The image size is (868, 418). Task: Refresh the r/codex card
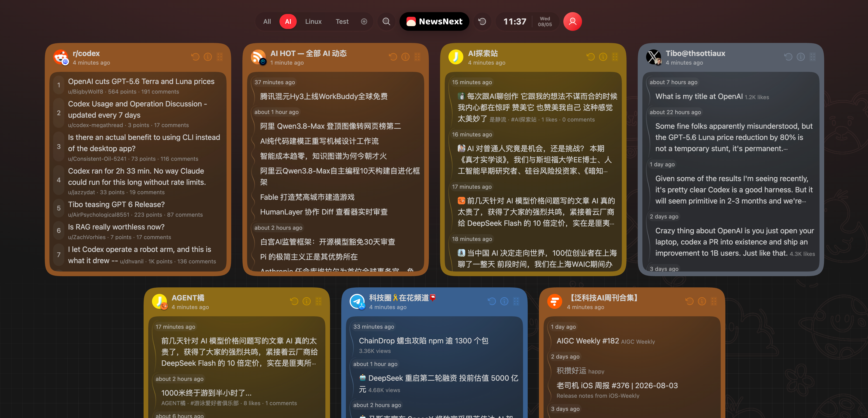[195, 57]
